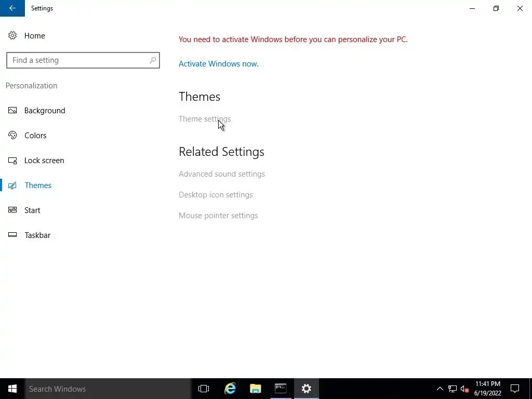Click the Background picture icon

point(12,110)
